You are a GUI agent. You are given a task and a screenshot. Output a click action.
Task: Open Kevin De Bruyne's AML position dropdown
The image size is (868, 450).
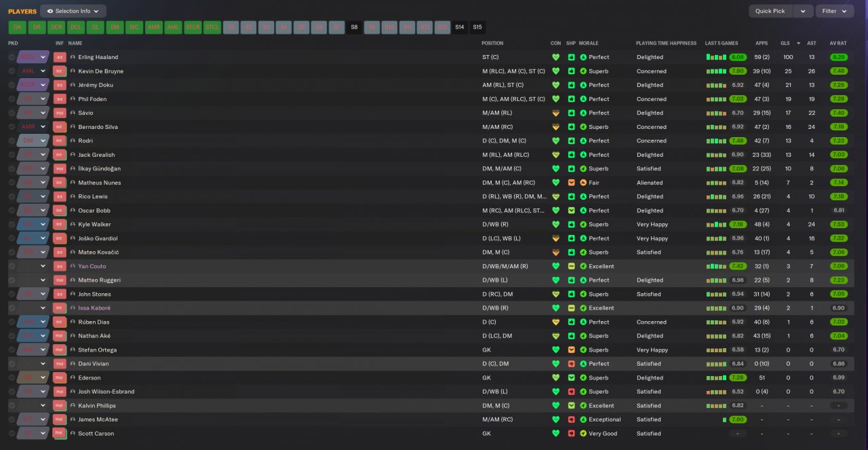pos(33,71)
